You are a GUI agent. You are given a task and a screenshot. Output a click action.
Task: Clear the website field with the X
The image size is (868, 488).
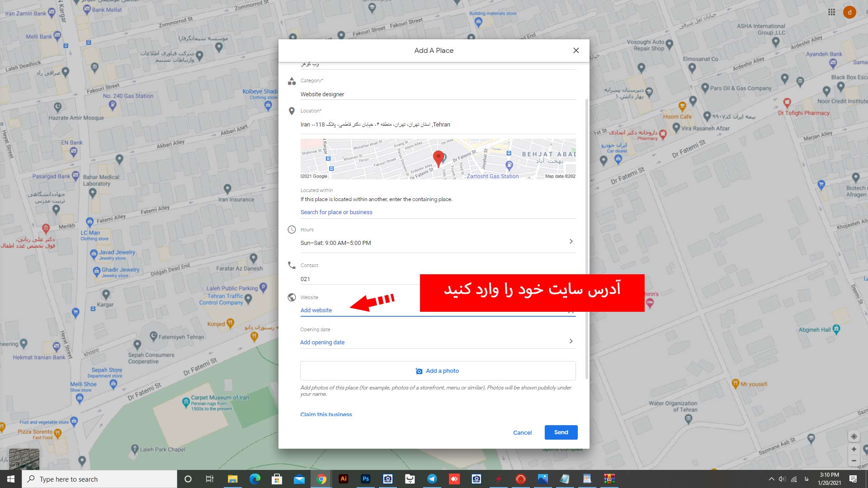(571, 311)
